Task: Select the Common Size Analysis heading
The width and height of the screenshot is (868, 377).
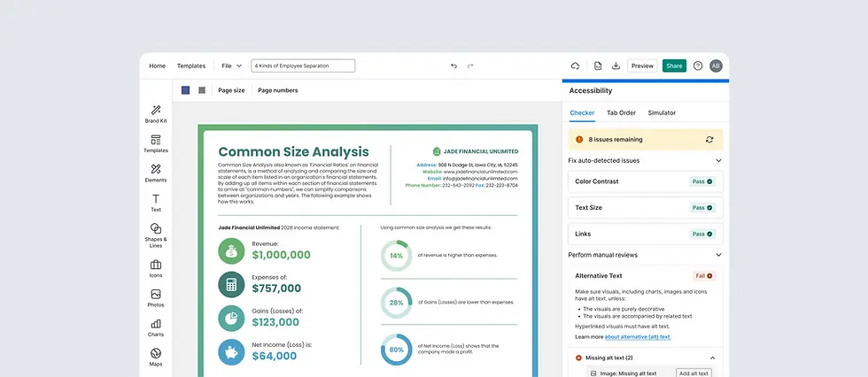Action: (293, 152)
